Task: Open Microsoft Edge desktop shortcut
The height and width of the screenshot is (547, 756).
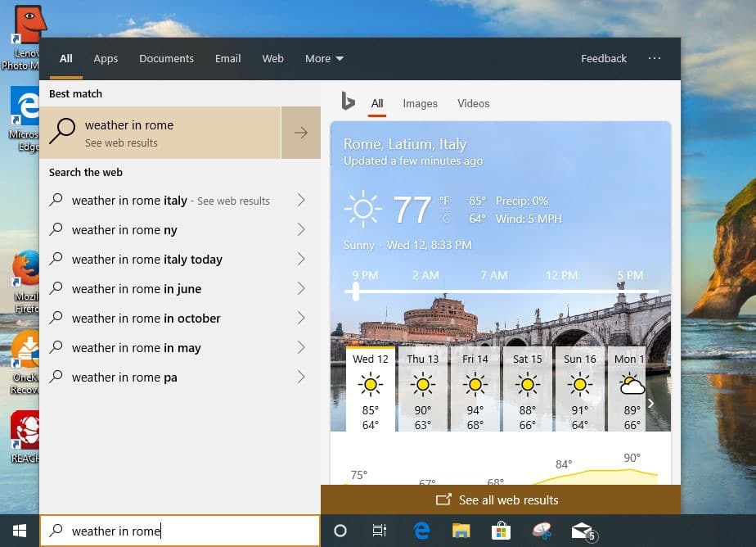Action: point(24,119)
